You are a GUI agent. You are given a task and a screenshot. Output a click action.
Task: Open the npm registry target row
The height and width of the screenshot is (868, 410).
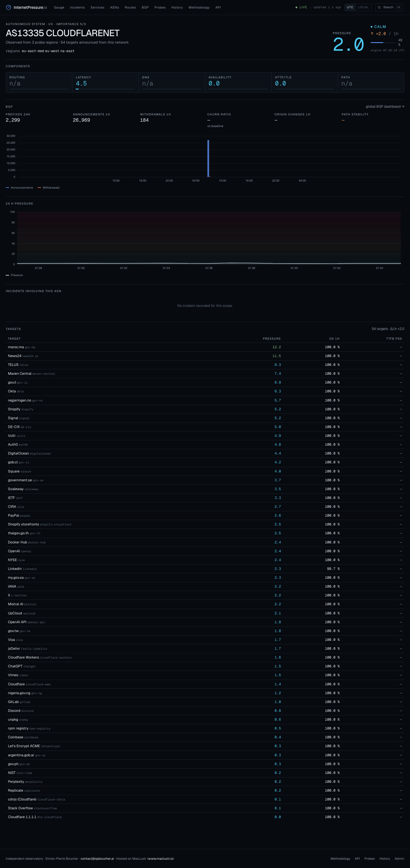(x=205, y=728)
